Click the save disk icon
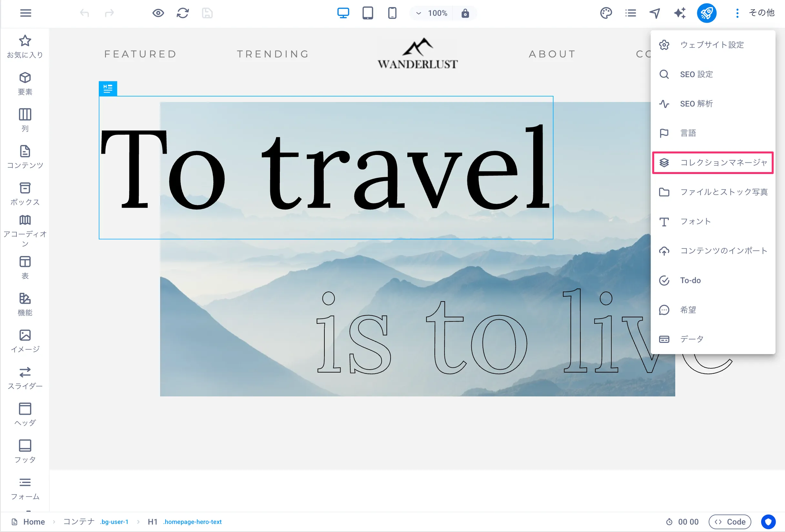This screenshot has height=532, width=785. pos(207,13)
